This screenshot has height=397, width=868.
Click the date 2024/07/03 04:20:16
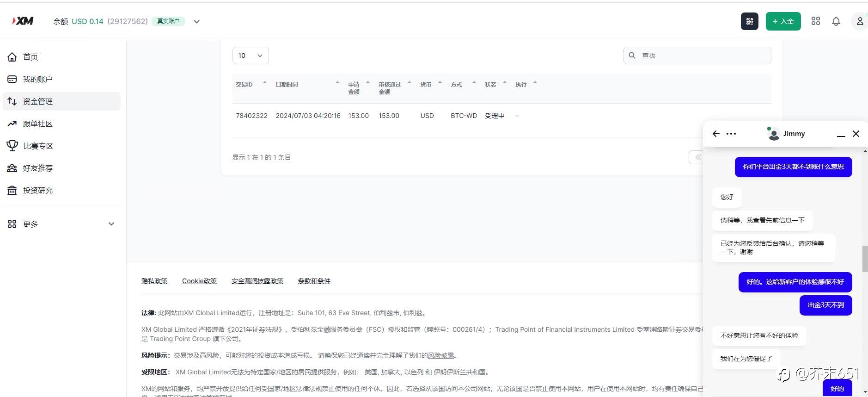click(308, 116)
